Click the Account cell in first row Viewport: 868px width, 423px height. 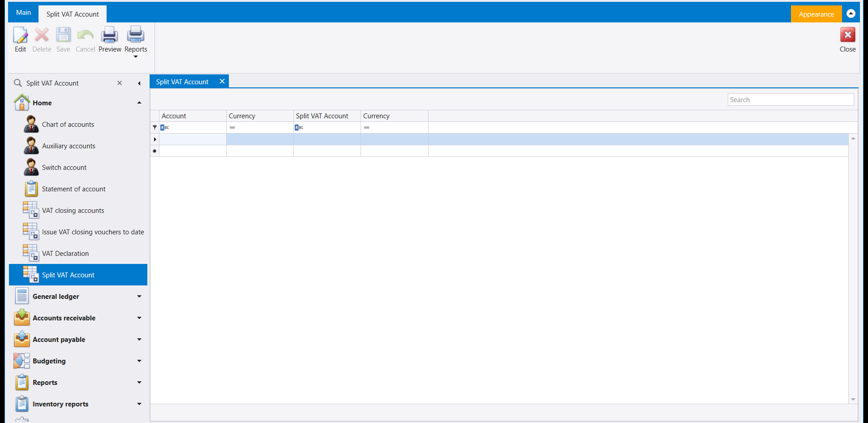193,139
